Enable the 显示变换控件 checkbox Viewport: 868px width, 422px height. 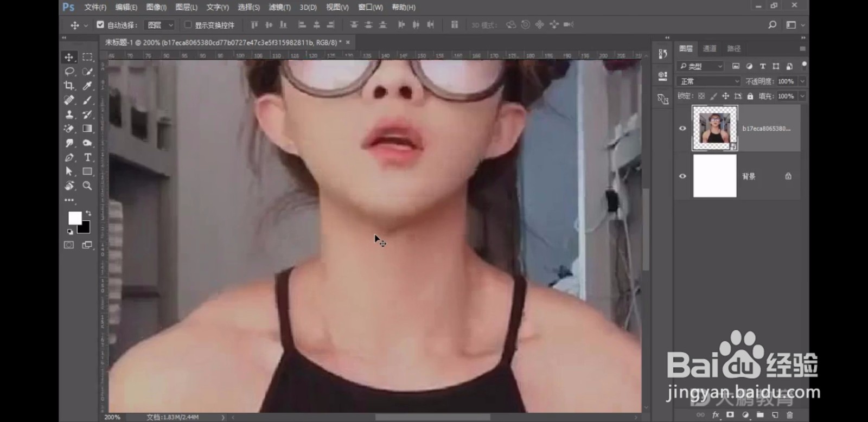pos(188,24)
